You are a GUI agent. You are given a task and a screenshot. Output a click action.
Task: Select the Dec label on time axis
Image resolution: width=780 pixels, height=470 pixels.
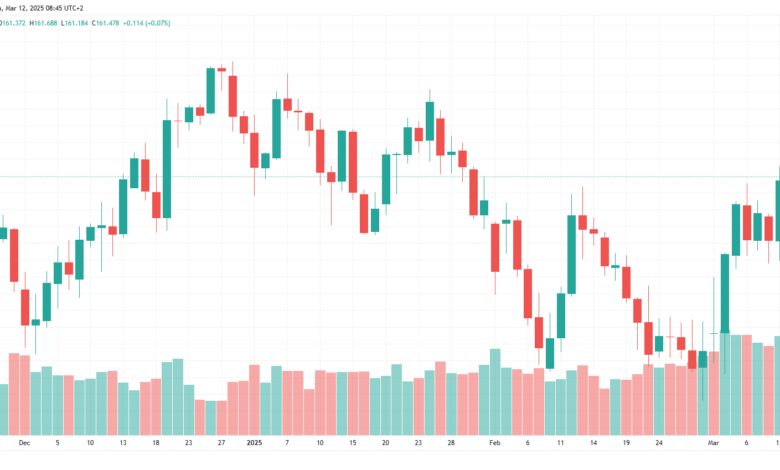pos(24,443)
